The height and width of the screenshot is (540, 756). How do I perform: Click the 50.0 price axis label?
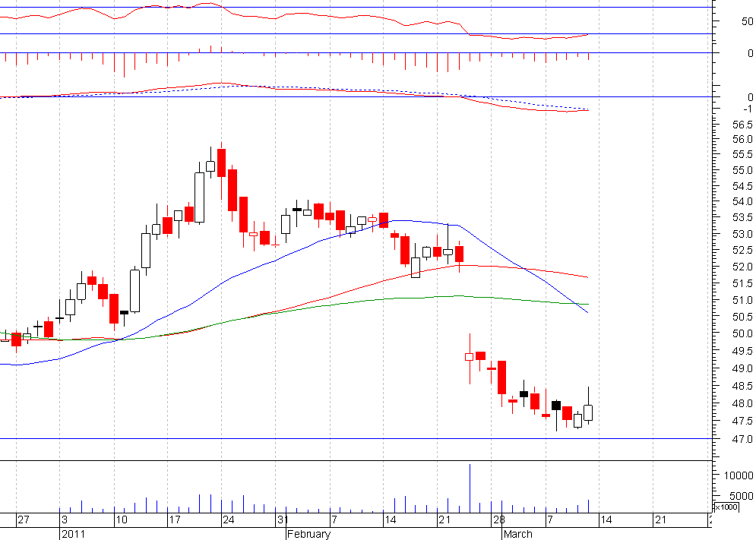click(742, 333)
